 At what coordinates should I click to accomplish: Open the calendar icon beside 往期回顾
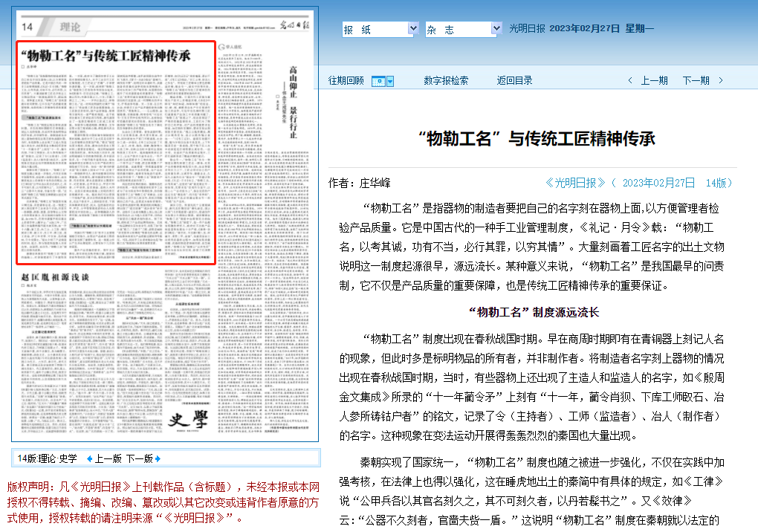[378, 81]
